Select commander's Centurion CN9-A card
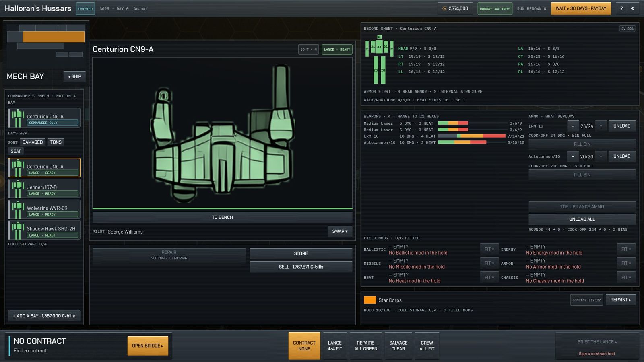This screenshot has width=644, height=362. (44, 118)
